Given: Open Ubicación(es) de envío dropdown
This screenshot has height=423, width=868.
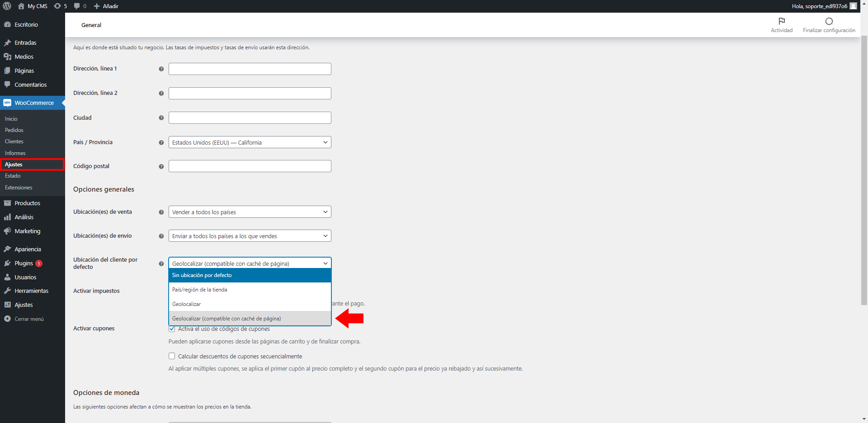Looking at the screenshot, I should coord(250,236).
